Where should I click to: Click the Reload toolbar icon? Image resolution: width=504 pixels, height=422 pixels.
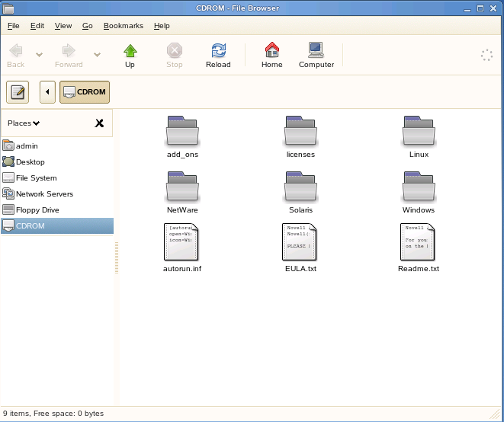[x=218, y=56]
